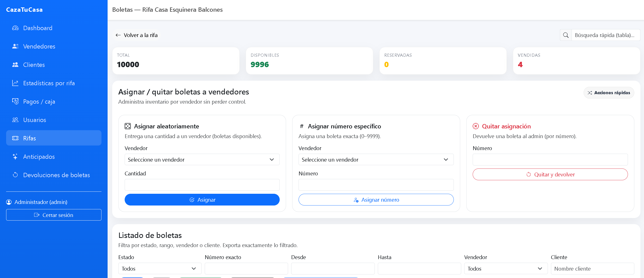The width and height of the screenshot is (644, 278).
Task: Click the Asignar número button
Action: 376,200
